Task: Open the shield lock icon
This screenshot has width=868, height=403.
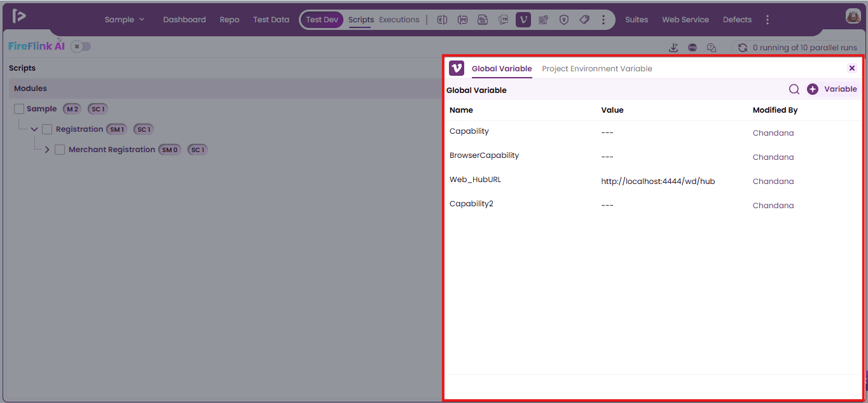Action: coord(564,20)
